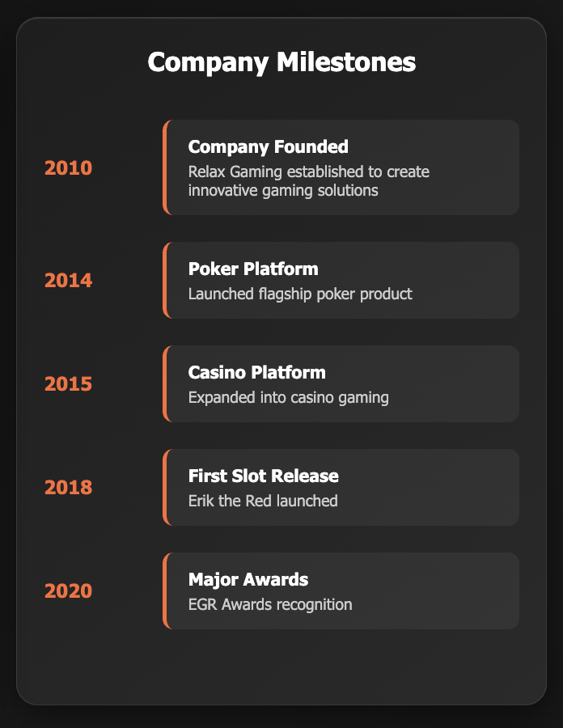Select the 2014 year label
This screenshot has width=563, height=728.
click(68, 281)
